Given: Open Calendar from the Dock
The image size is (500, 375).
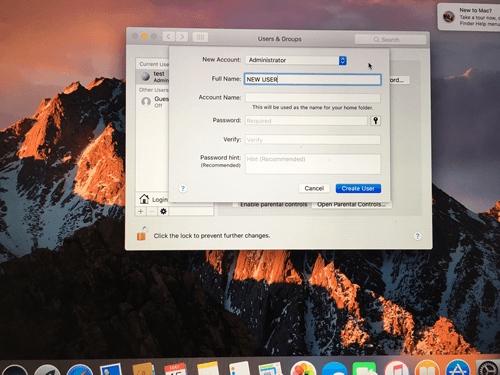Looking at the screenshot, I should click(175, 369).
